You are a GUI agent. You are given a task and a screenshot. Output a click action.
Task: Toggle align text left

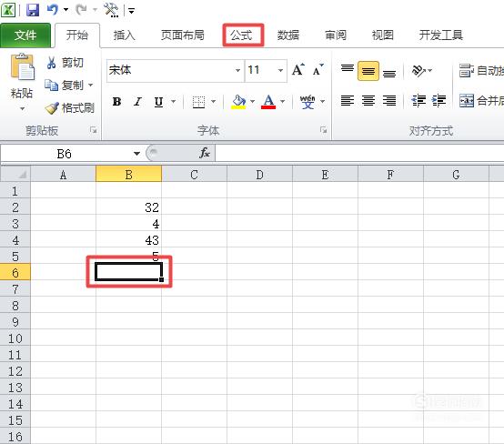click(x=348, y=101)
